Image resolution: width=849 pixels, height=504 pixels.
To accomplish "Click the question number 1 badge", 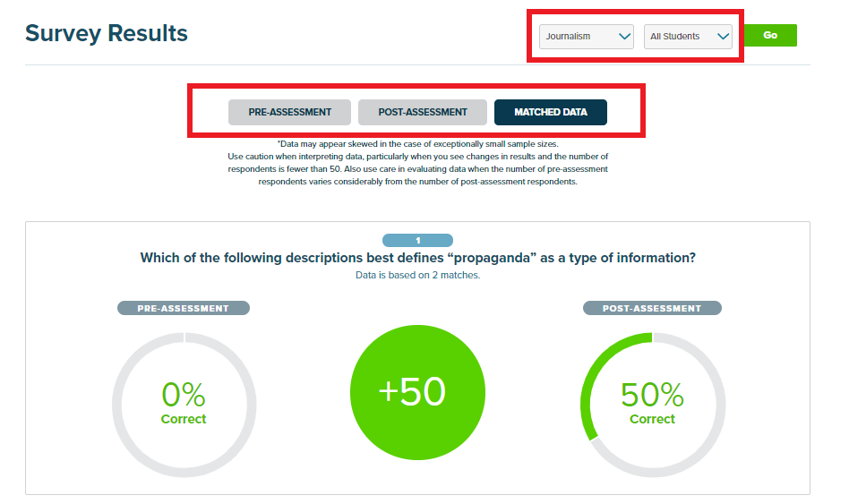I will (417, 241).
